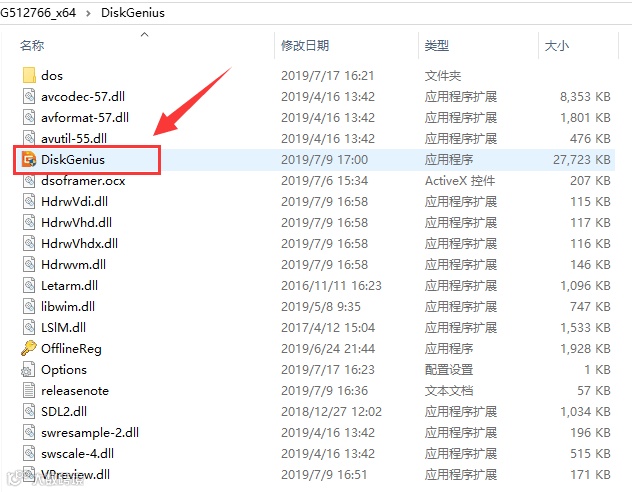Select the file name swscale-4.dll

pos(77,453)
